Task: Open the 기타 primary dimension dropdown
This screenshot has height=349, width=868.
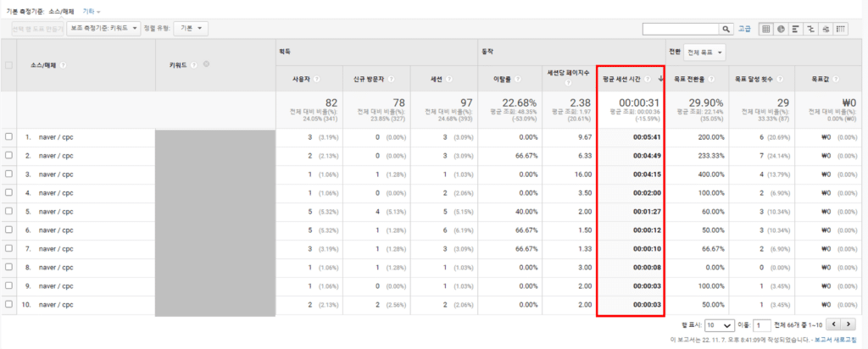Action: 92,11
